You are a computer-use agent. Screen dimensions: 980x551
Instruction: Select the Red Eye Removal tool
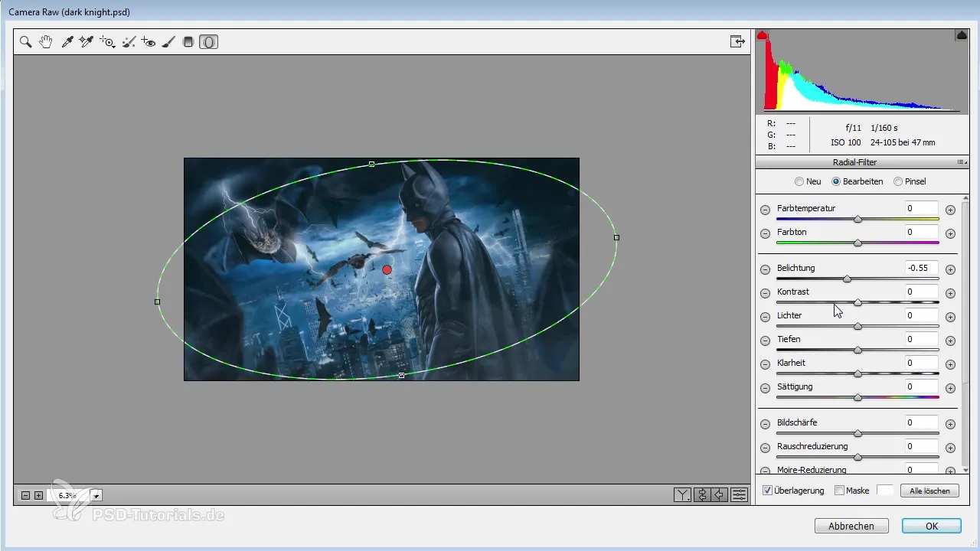[149, 42]
